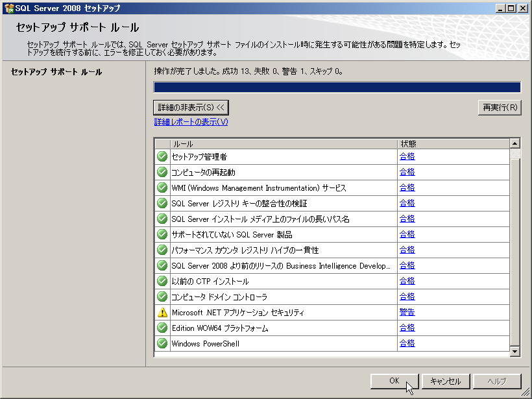The image size is (532, 399).
Task: Open the 合格 link for レジストリ キーの整合性の検証
Action: click(x=407, y=203)
